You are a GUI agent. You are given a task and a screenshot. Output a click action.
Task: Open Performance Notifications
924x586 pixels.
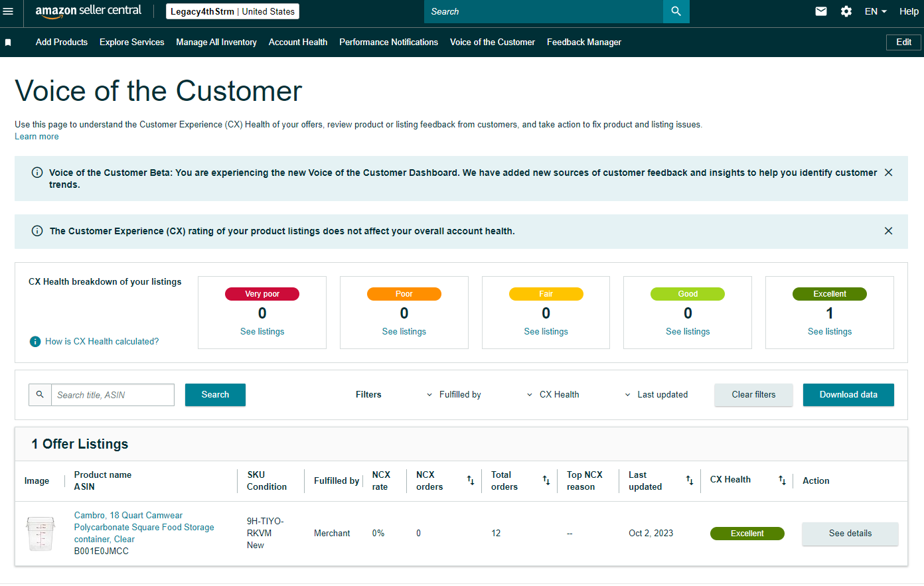point(389,42)
